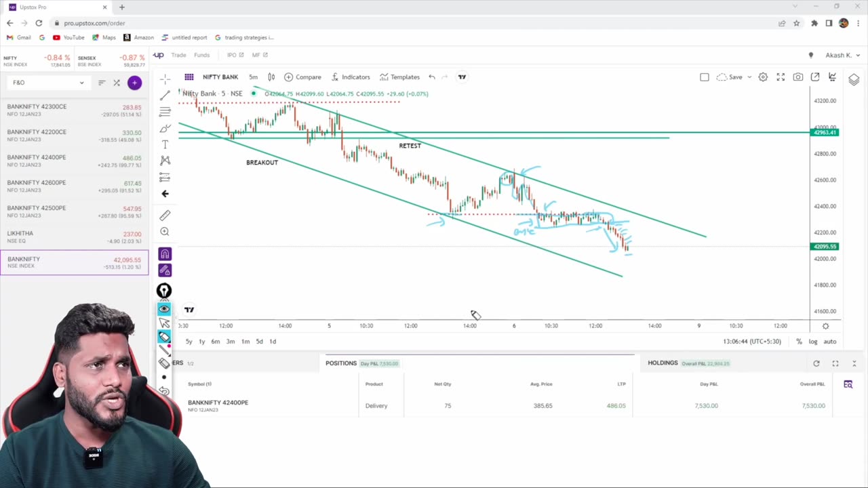The image size is (868, 488).
Task: Open the IPO link
Action: coord(234,55)
